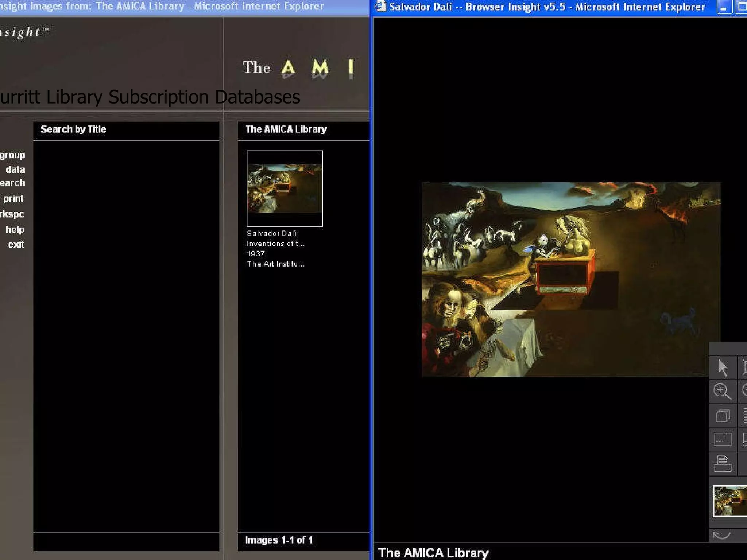This screenshot has width=747, height=560.
Task: Click the 'Inventions of t...' title caption
Action: click(275, 244)
